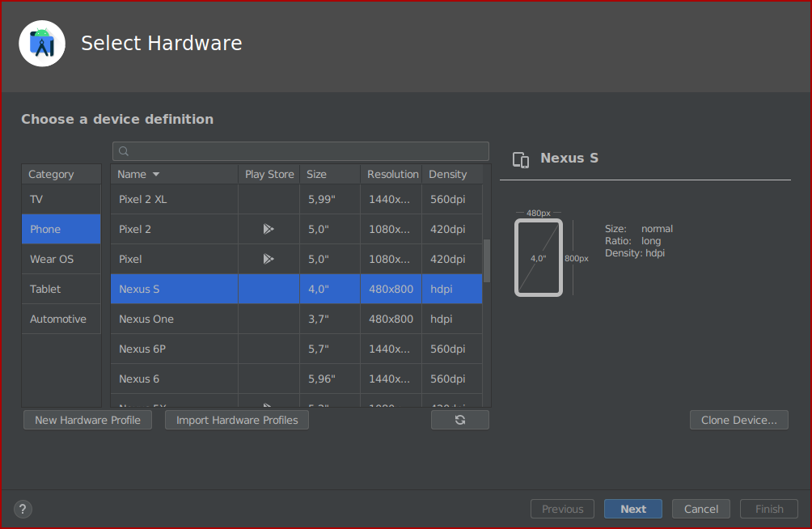Click the Clone Device button
Image resolution: width=812 pixels, height=529 pixels.
pyautogui.click(x=739, y=420)
